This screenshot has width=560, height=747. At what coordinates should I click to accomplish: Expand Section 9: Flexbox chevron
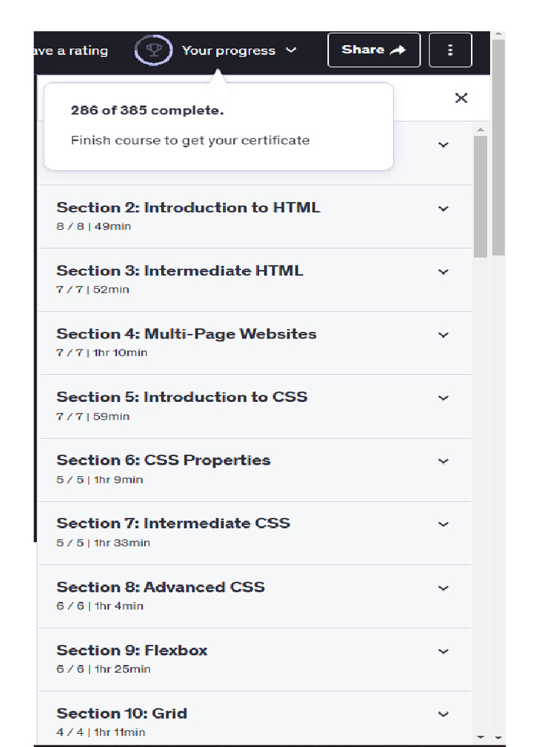pyautogui.click(x=443, y=651)
